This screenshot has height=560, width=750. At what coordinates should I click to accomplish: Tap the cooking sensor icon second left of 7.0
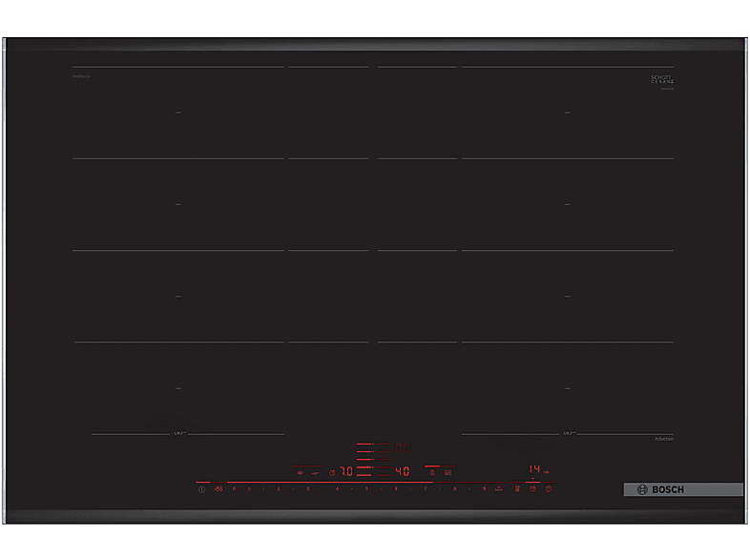point(299,471)
